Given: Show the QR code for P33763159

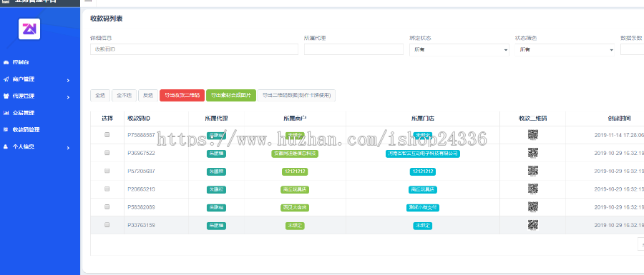Looking at the screenshot, I should (532, 225).
